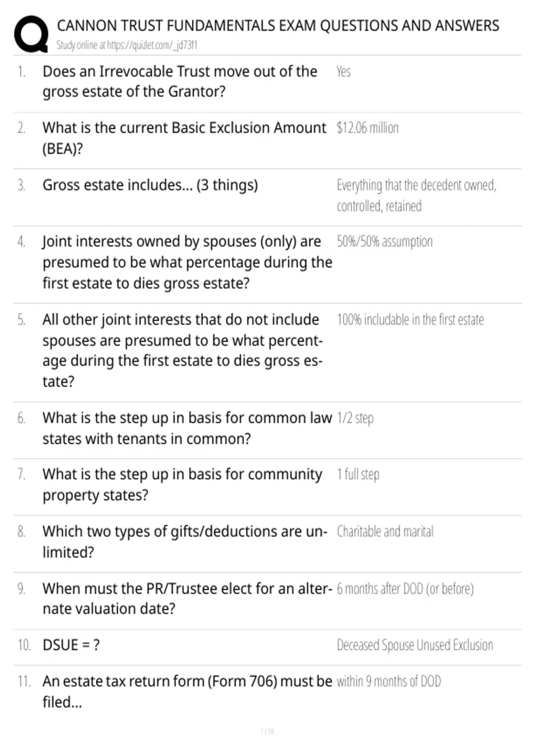The width and height of the screenshot is (534, 756).
Task: Click the 'Charitable and marital' answer
Action: (x=385, y=531)
